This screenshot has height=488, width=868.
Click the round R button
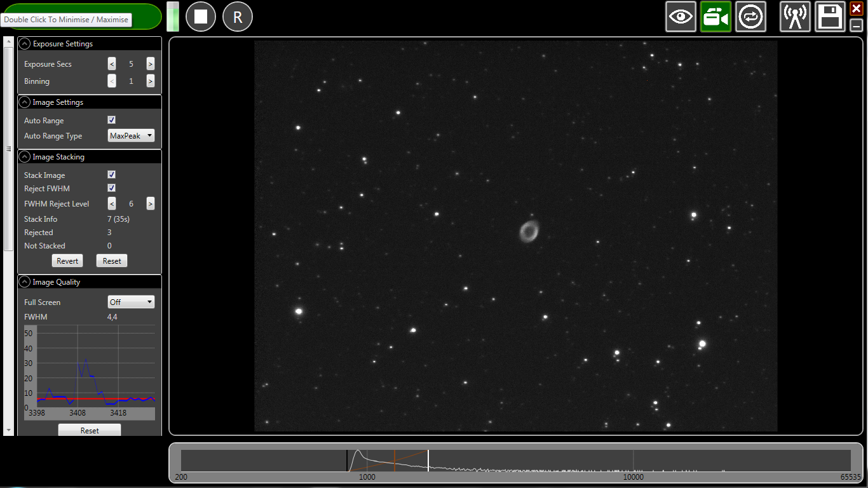tap(238, 17)
